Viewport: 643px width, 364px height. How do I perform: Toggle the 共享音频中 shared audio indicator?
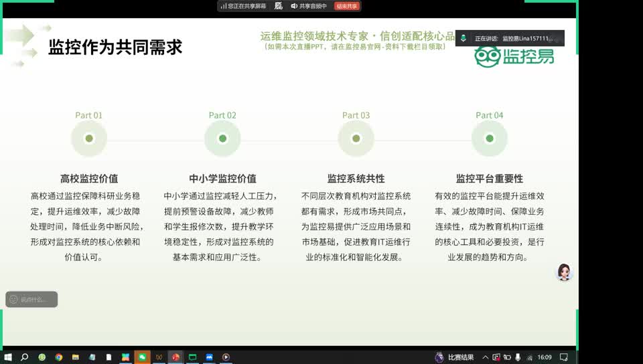click(309, 6)
